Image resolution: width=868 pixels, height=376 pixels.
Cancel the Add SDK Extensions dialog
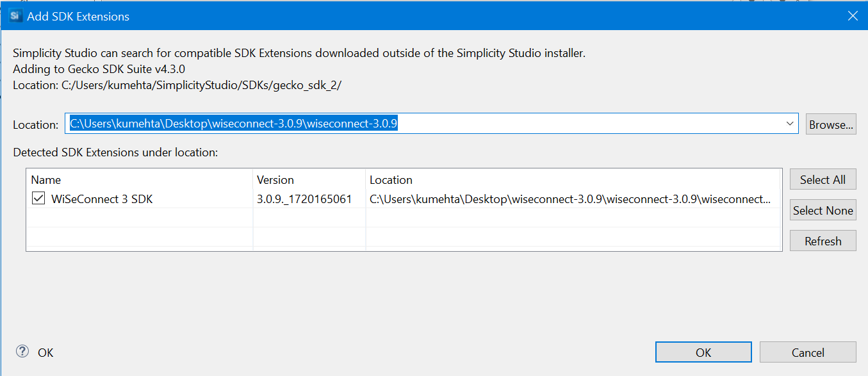tap(807, 352)
